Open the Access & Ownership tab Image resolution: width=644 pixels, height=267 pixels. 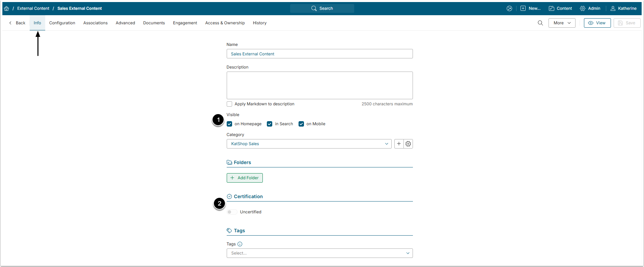(x=225, y=23)
